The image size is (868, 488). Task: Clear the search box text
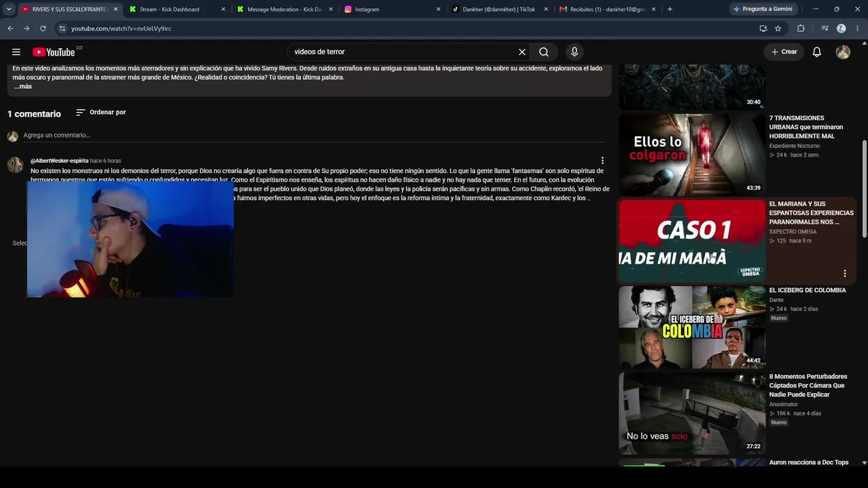[x=522, y=52]
